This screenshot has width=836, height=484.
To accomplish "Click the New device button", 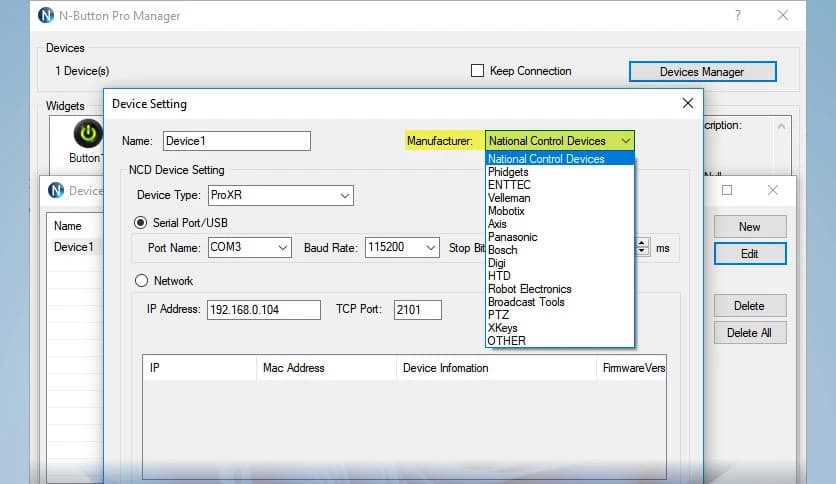I will point(749,227).
